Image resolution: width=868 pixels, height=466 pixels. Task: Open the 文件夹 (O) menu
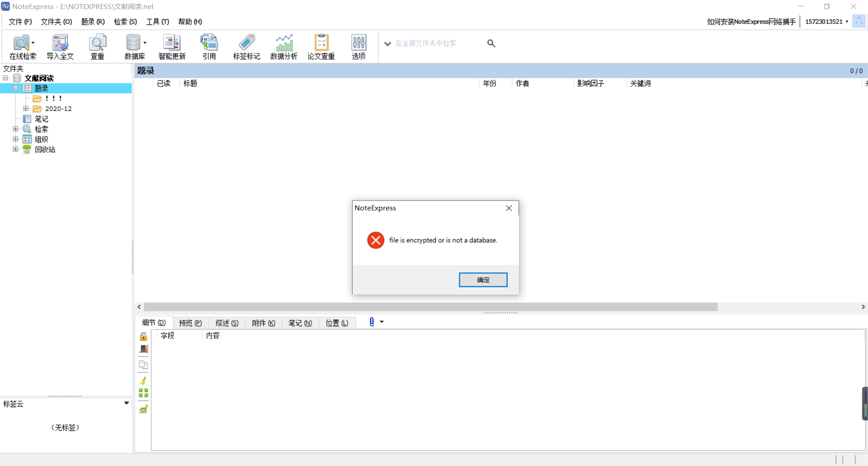click(57, 22)
